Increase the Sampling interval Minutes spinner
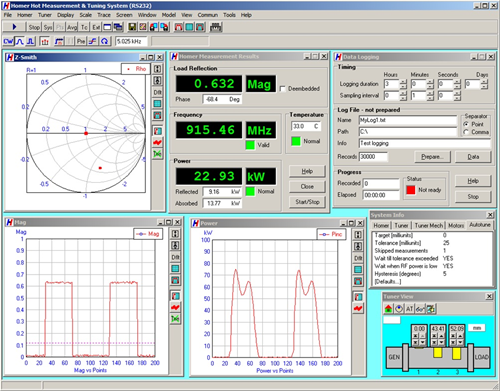This screenshot has width=500, height=391. point(430,93)
